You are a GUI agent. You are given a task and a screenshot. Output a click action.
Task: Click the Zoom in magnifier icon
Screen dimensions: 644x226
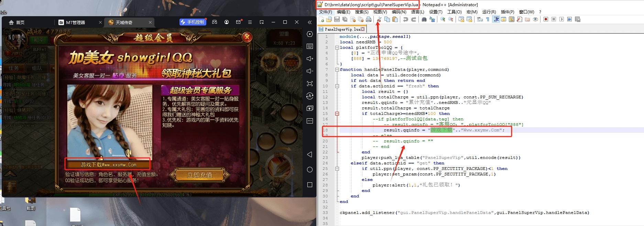[443, 19]
